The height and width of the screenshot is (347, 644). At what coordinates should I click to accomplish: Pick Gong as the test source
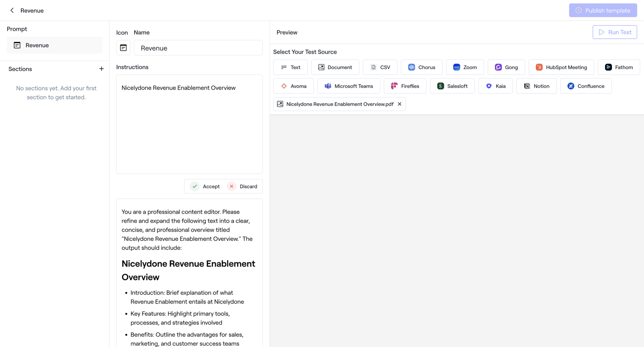pos(506,67)
